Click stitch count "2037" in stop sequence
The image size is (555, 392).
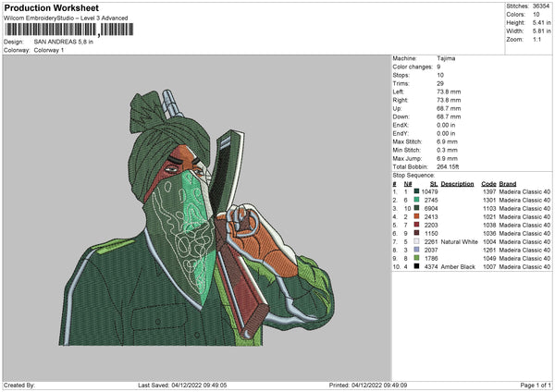[431, 251]
